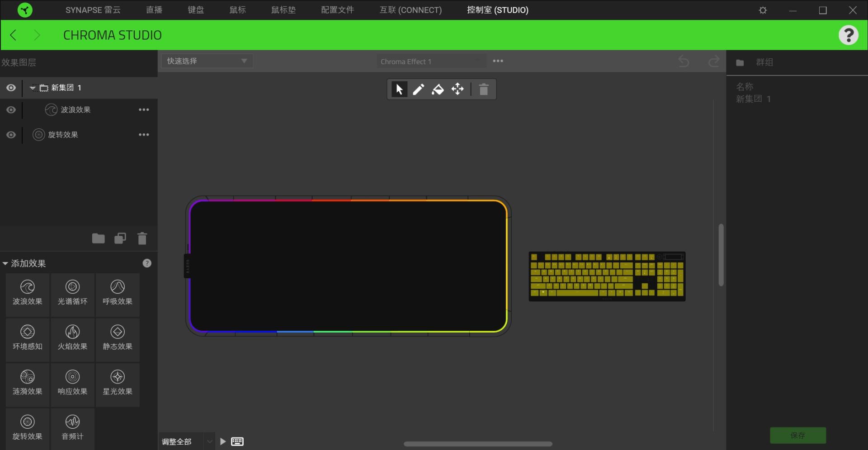The width and height of the screenshot is (868, 450).
Task: Select the move tool
Action: click(458, 89)
